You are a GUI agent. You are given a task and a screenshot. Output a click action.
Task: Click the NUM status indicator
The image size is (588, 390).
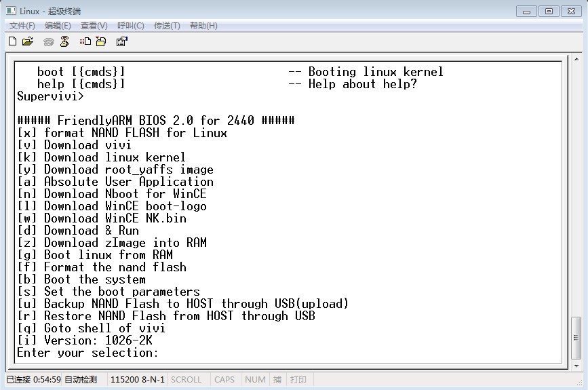(x=255, y=380)
